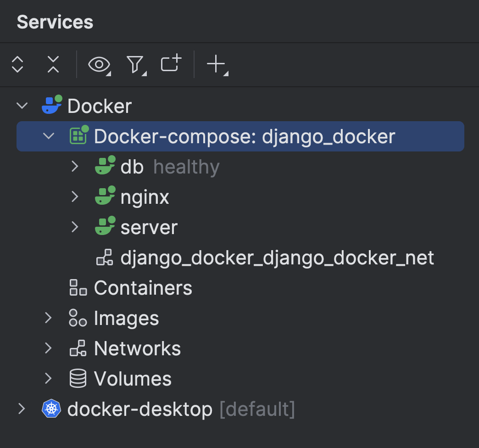479x448 pixels.
Task: Collapse the Docker root node
Action: pyautogui.click(x=22, y=106)
